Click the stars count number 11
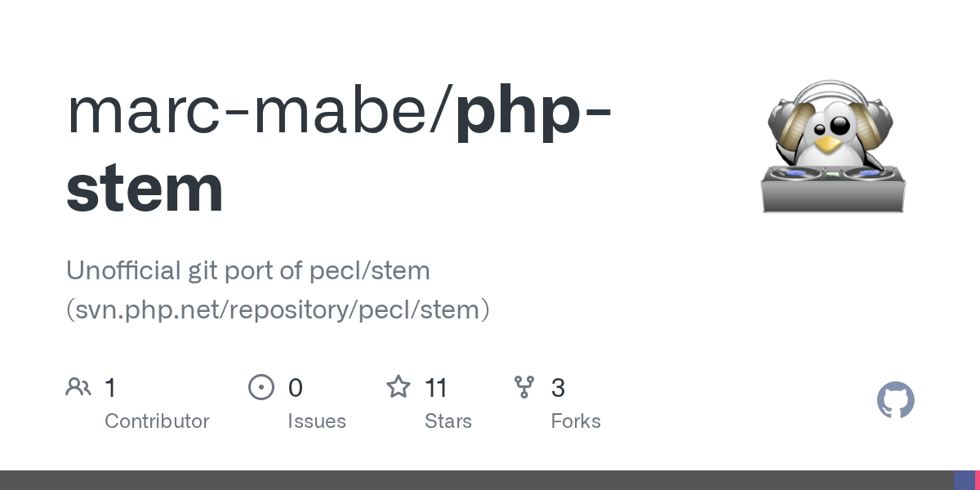980x490 pixels. tap(436, 388)
